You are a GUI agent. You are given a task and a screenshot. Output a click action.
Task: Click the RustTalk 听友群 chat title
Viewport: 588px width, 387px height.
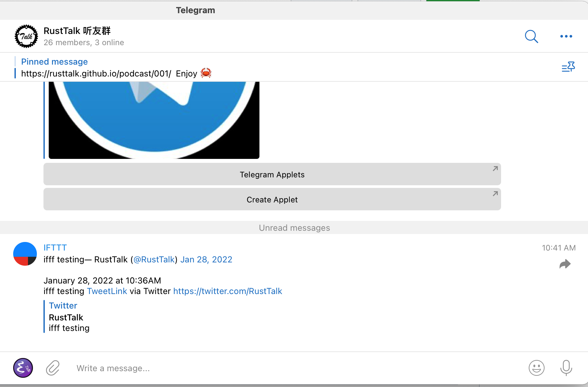(x=77, y=31)
